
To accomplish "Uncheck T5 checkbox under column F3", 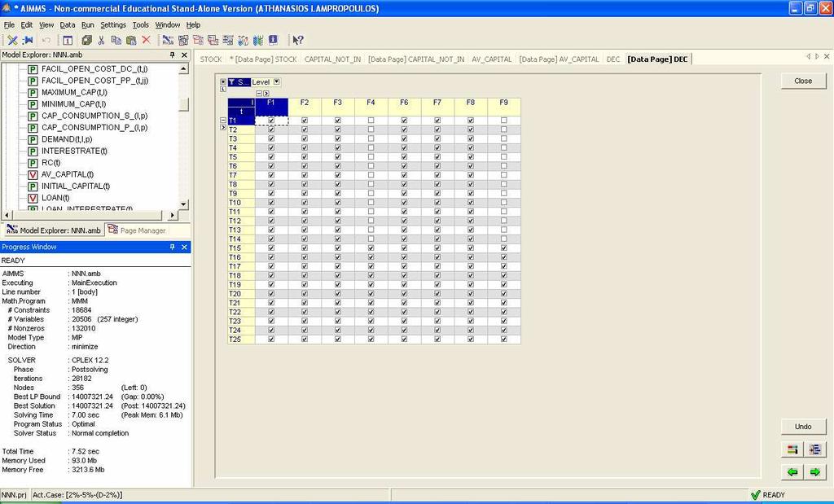I will (x=338, y=157).
